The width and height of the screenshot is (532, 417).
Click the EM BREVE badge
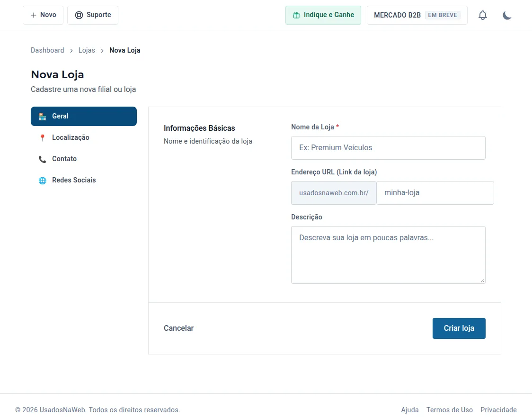(x=443, y=15)
